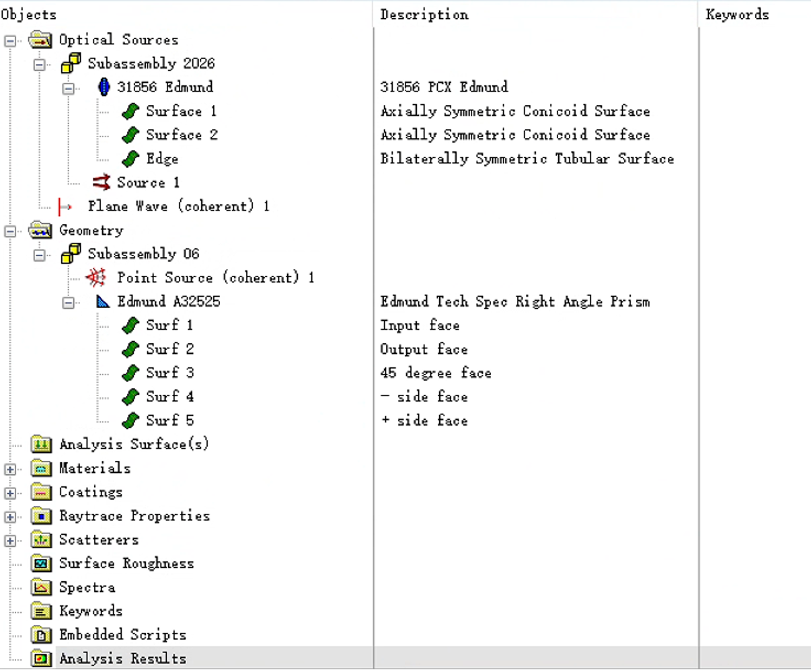Select the Analysis Results item
This screenshot has height=672, width=811.
point(122,659)
